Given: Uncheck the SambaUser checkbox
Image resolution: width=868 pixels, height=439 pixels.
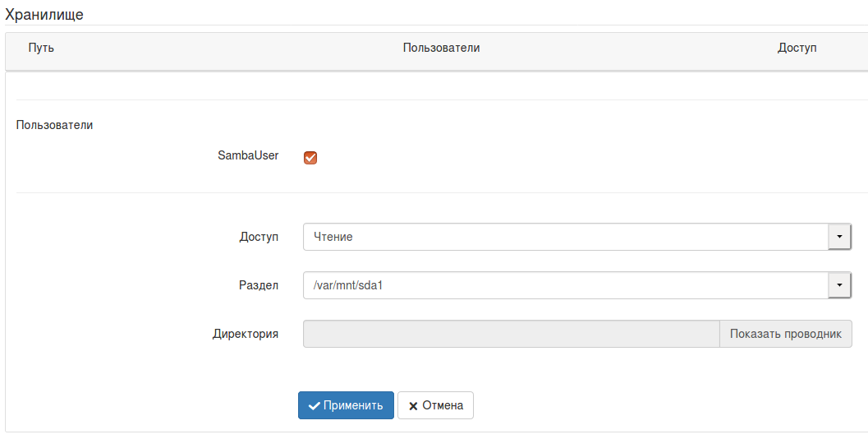Looking at the screenshot, I should pyautogui.click(x=310, y=157).
